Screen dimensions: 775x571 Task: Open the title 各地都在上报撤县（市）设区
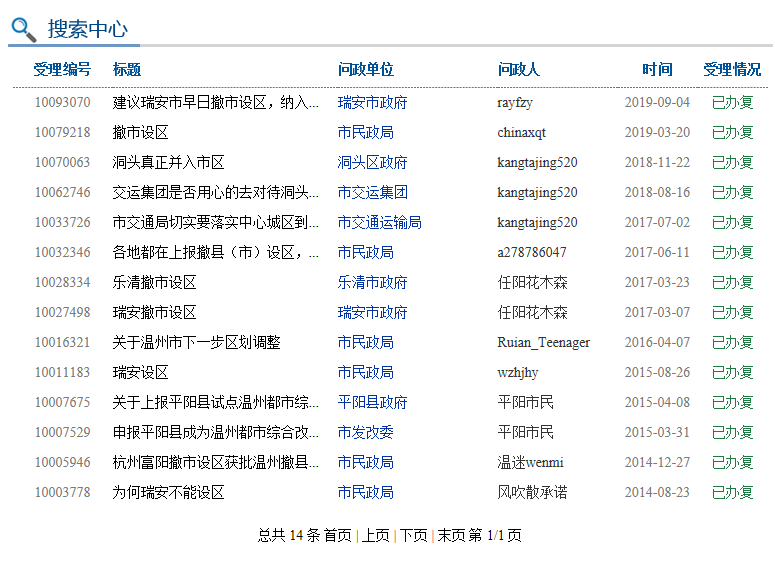pyautogui.click(x=215, y=253)
